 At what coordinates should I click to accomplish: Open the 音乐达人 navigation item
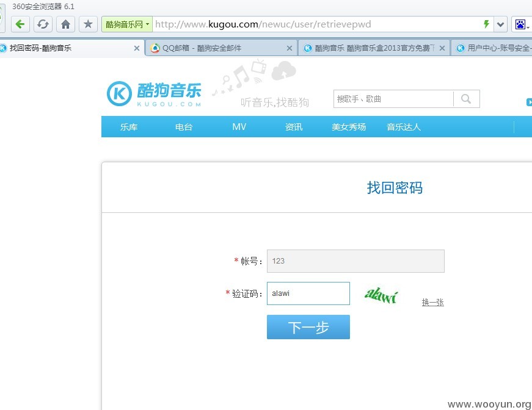tap(404, 127)
